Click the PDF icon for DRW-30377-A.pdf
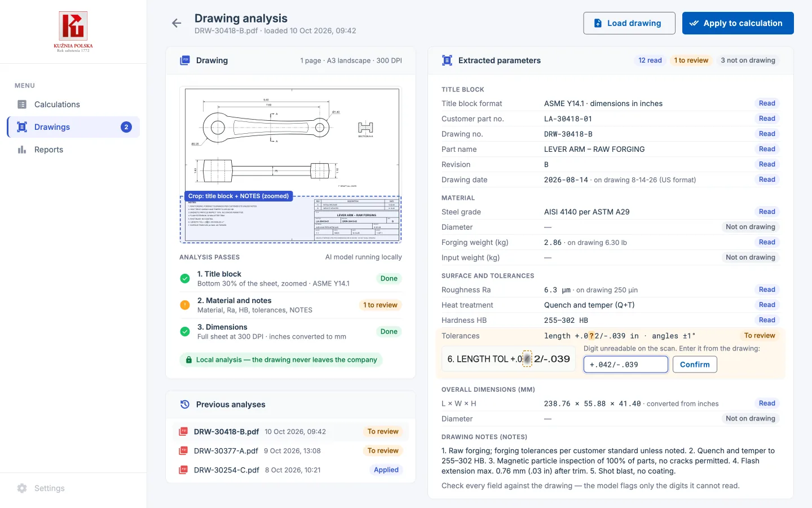Image resolution: width=812 pixels, height=508 pixels. pyautogui.click(x=183, y=451)
